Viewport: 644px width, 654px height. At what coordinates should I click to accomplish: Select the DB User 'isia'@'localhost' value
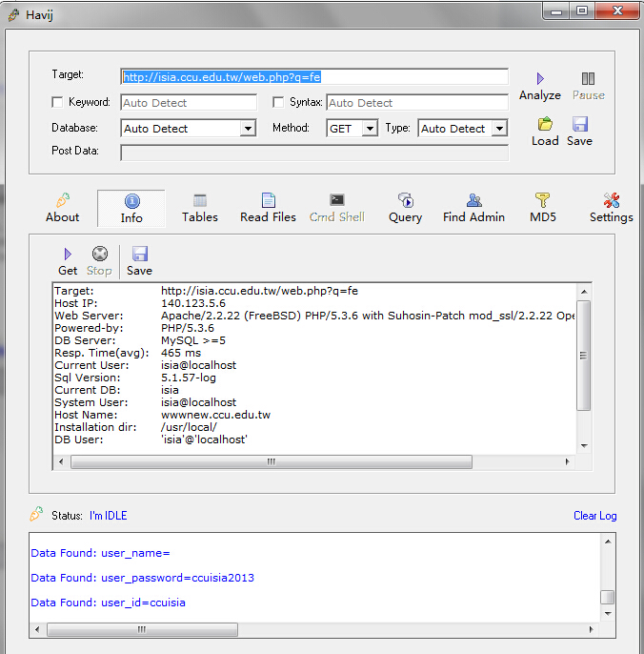point(204,439)
